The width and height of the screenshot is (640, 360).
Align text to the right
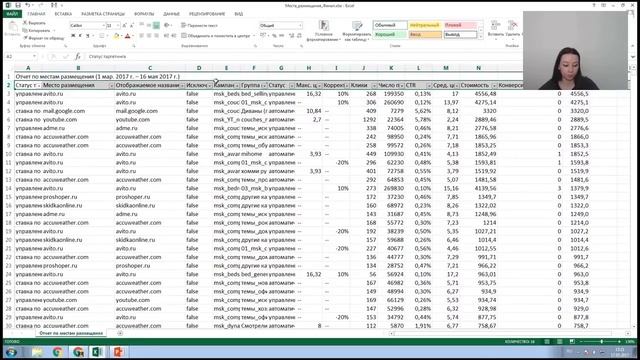[x=156, y=36]
